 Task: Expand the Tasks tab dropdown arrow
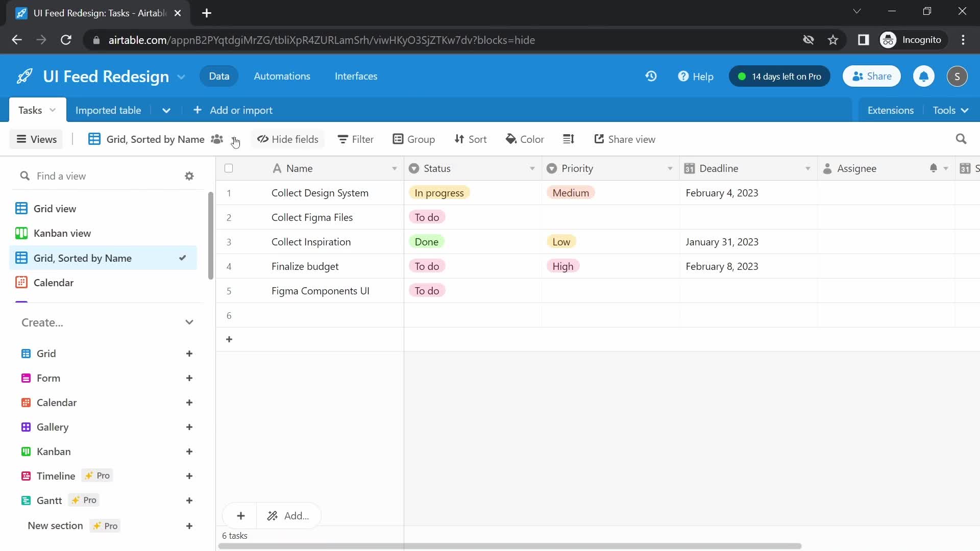pos(53,110)
